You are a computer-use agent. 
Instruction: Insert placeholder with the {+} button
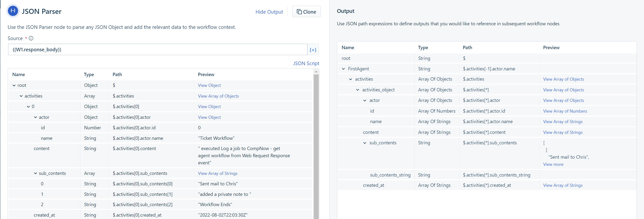pos(313,50)
